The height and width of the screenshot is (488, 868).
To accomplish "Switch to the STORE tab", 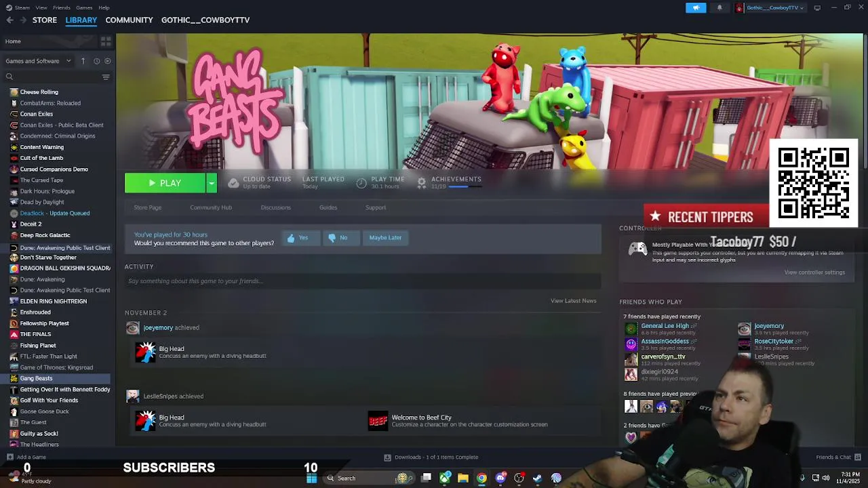I will click(45, 20).
